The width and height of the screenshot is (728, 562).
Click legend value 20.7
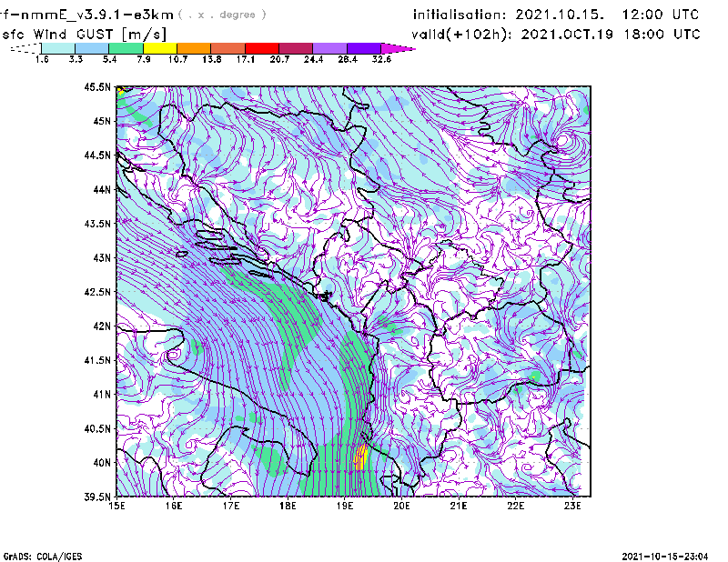coord(279,59)
